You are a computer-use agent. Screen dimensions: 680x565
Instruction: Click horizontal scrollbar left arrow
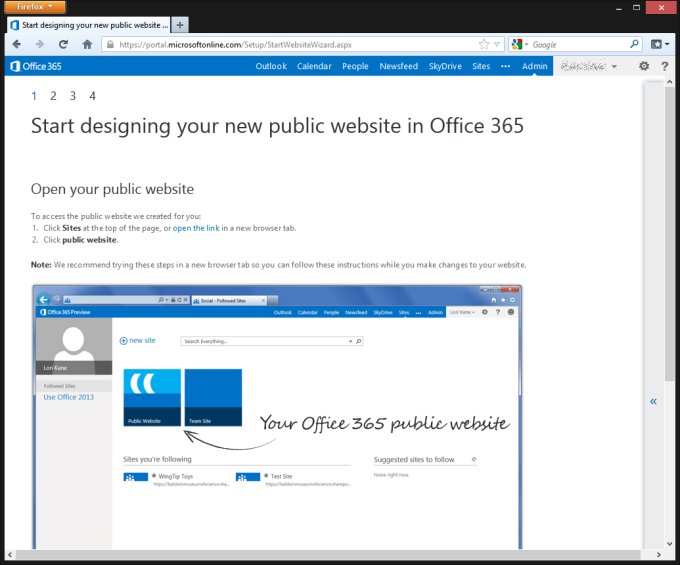pyautogui.click(x=10, y=555)
